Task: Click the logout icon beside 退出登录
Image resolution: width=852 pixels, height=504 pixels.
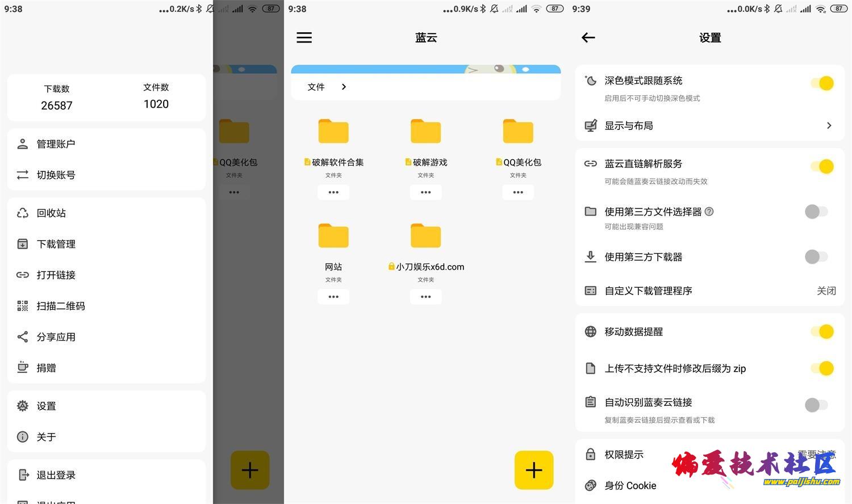Action: click(x=23, y=474)
